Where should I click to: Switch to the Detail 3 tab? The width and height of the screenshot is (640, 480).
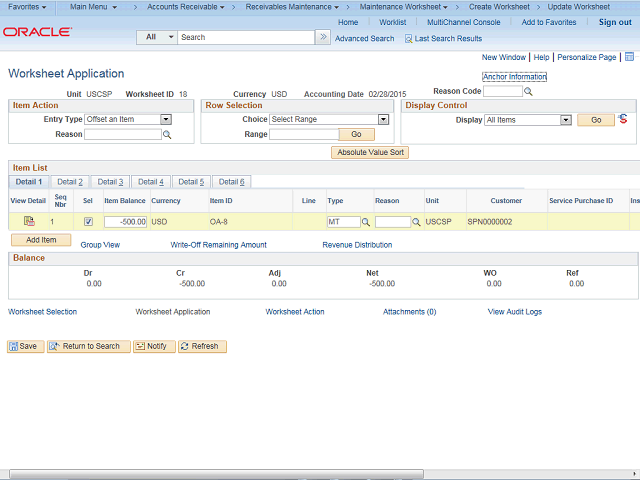[109, 182]
